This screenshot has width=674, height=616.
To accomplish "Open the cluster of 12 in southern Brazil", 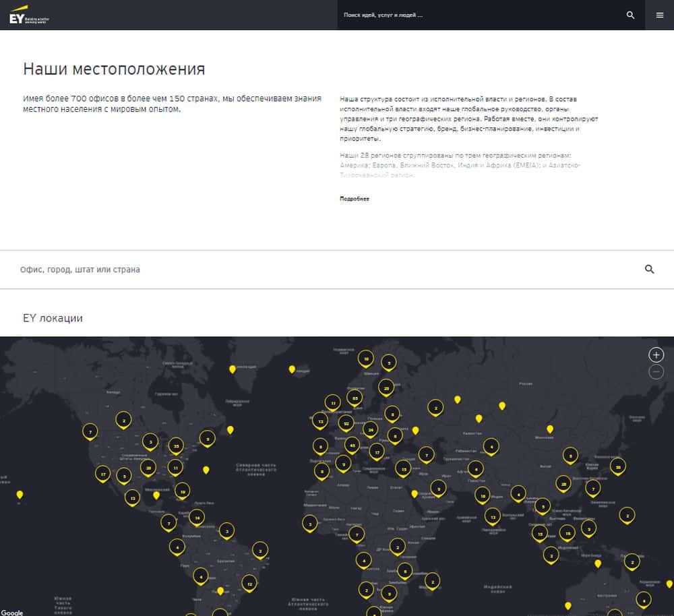I will (x=249, y=584).
